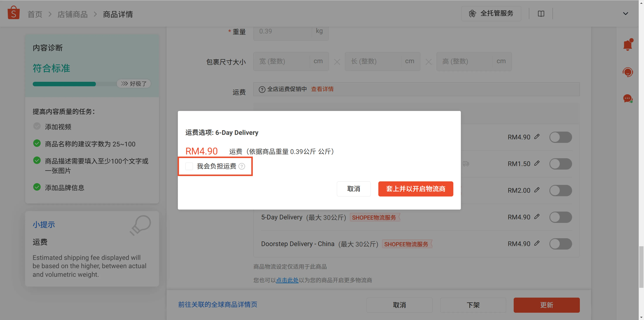This screenshot has width=644, height=320.
Task: Open the 查看详情 link for shipping promotion
Action: [x=322, y=89]
